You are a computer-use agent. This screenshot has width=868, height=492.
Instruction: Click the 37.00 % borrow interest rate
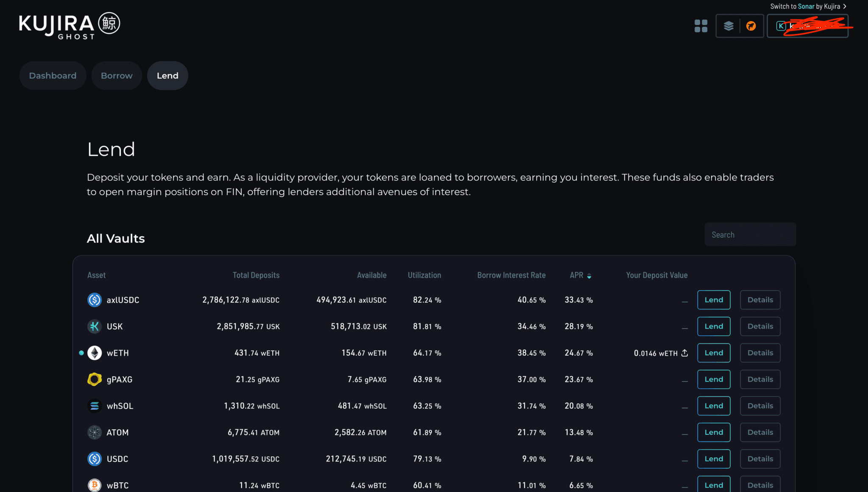(x=531, y=379)
